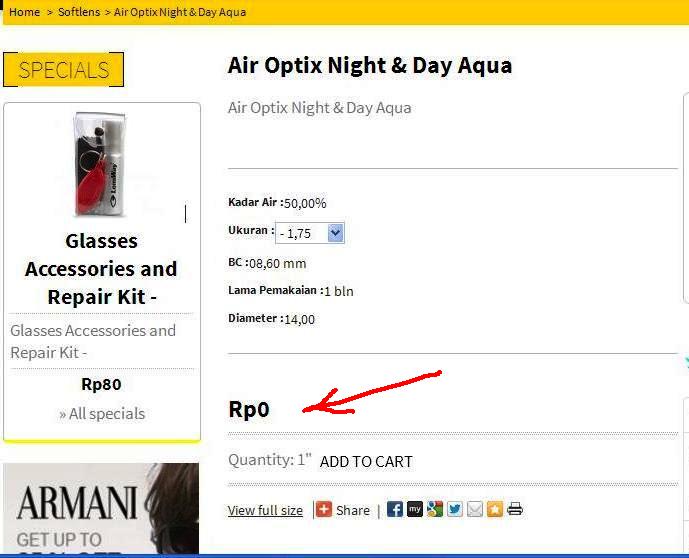Open grey Glasses Accessories description link

pos(93,341)
